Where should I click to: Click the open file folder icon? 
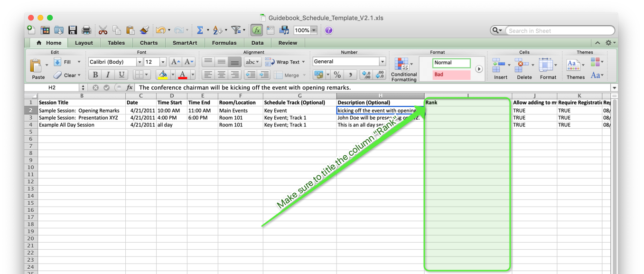[59, 30]
